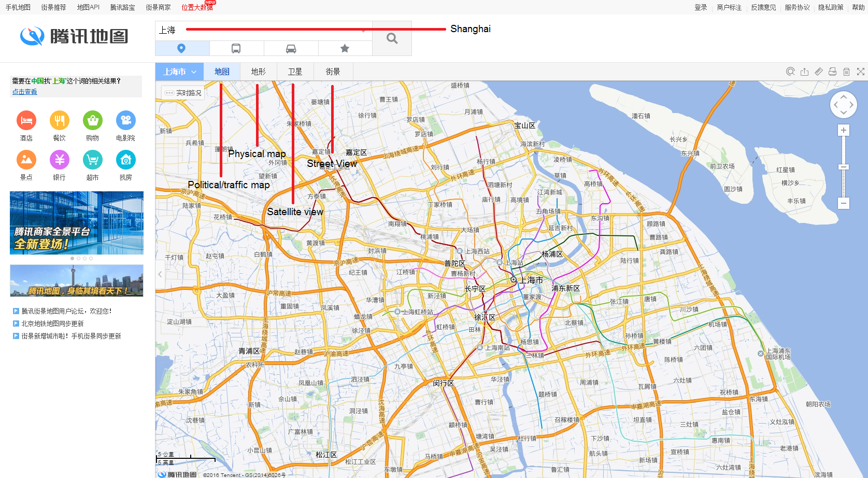868x478 pixels.
Task: Open the nearby search tool in map toolbar
Action: coord(790,72)
